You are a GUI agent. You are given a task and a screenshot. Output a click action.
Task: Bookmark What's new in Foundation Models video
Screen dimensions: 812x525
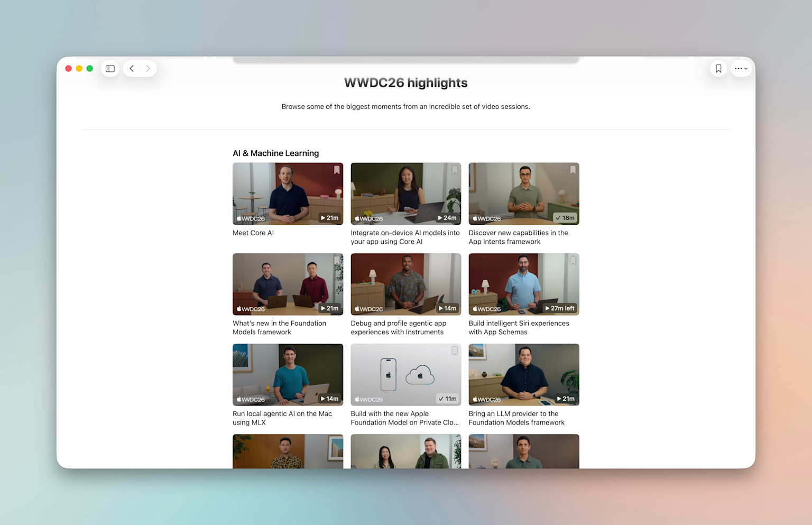click(x=337, y=260)
